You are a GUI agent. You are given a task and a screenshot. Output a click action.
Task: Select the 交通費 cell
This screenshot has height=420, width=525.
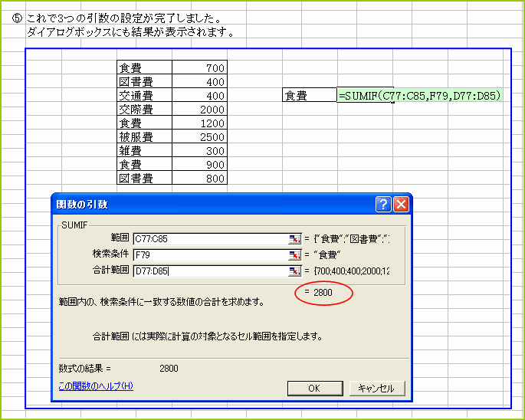click(145, 95)
